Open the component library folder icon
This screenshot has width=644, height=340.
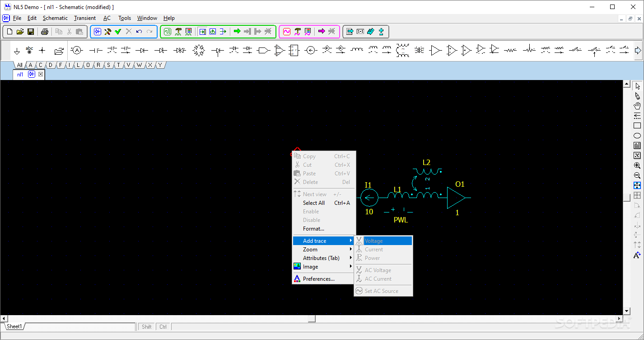pos(59,51)
